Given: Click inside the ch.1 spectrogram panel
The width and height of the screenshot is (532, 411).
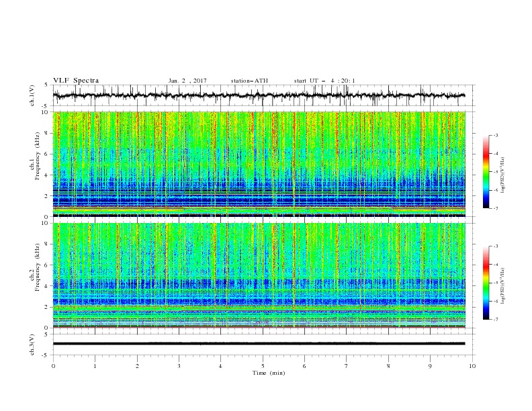Looking at the screenshot, I should pyautogui.click(x=259, y=164).
